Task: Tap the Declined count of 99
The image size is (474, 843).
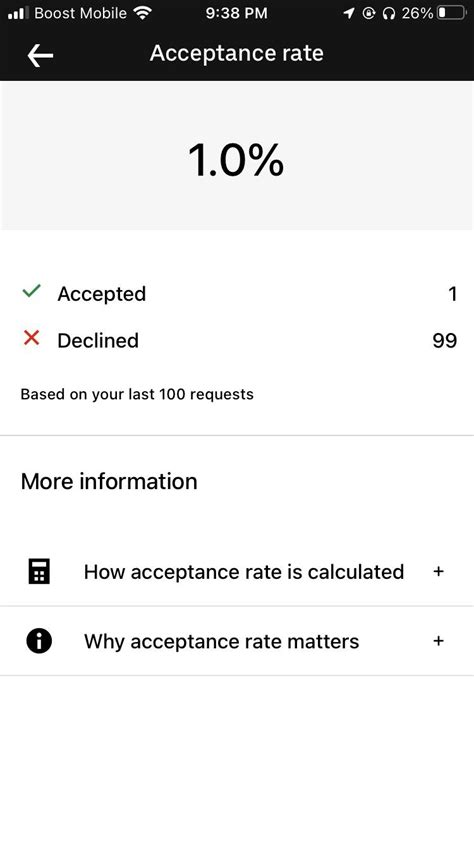Action: (445, 340)
